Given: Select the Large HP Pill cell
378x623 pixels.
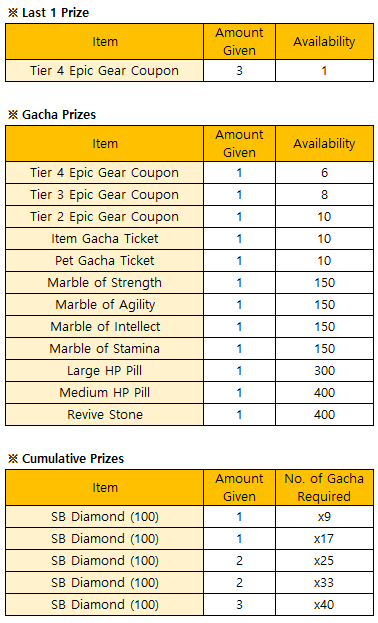Looking at the screenshot, I should click(105, 370).
